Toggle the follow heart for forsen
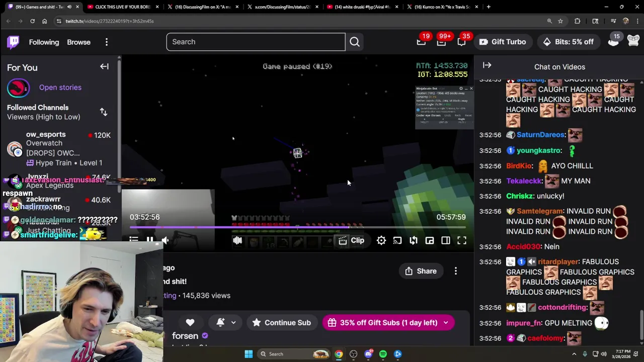Image resolution: width=644 pixels, height=362 pixels. pos(190,323)
